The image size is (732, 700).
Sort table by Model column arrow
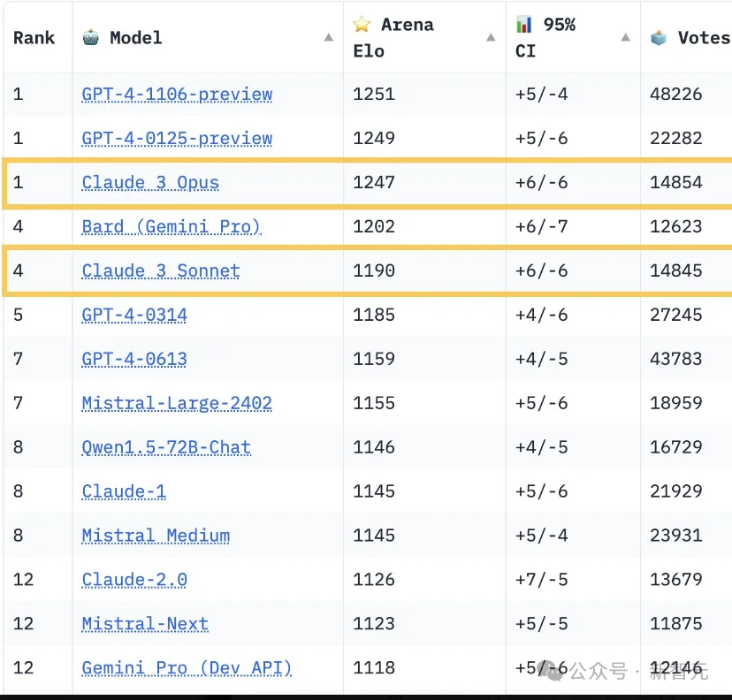(x=329, y=38)
